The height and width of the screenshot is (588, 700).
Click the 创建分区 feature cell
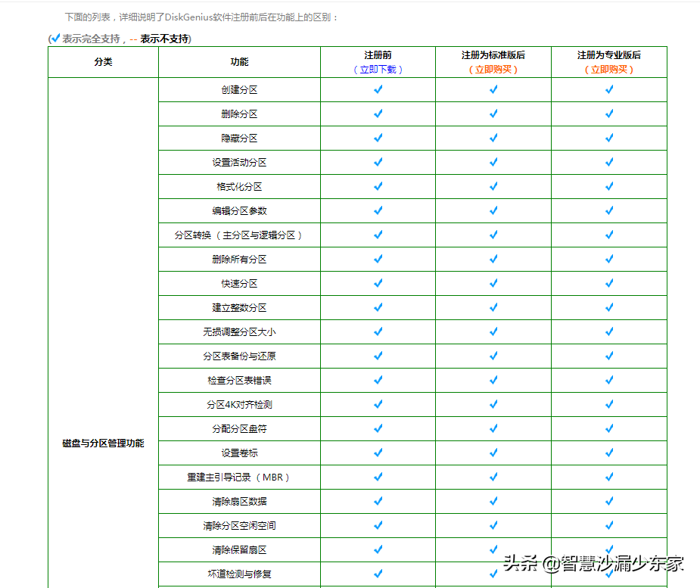pyautogui.click(x=239, y=90)
